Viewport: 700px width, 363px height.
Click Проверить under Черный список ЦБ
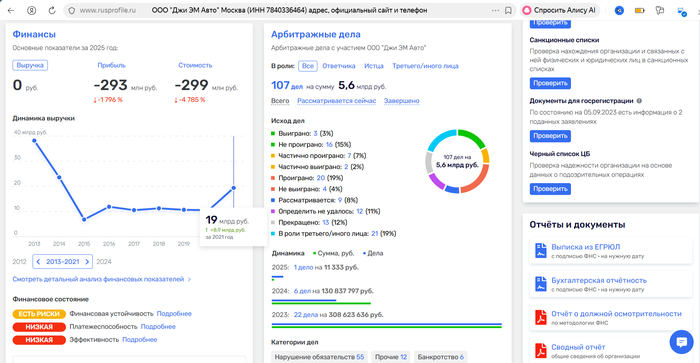pos(550,189)
